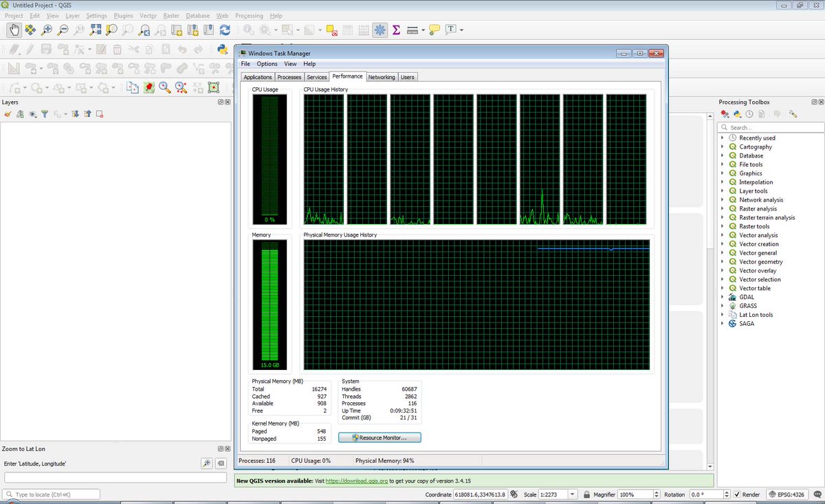This screenshot has width=825, height=504.
Task: Open the Text Annotation dropdown arrow
Action: click(461, 30)
